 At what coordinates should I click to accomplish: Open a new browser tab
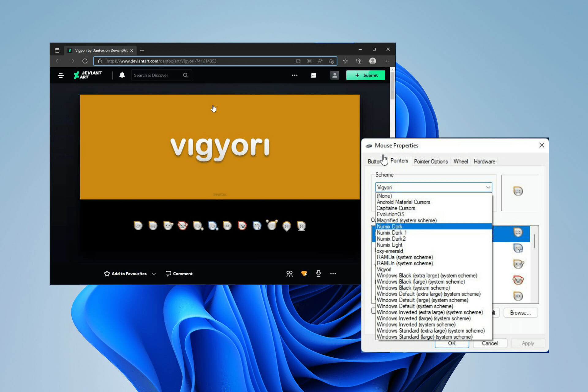tap(142, 51)
